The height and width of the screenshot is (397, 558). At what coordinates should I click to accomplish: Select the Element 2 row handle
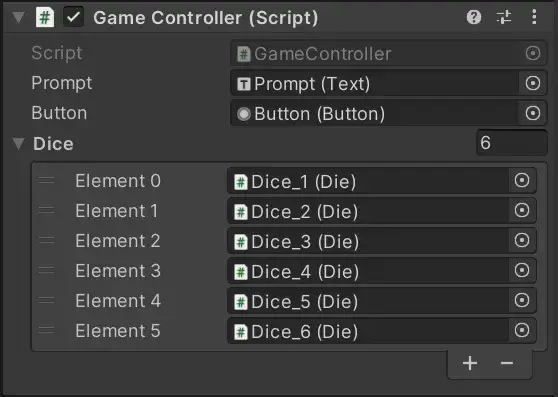pyautogui.click(x=46, y=240)
